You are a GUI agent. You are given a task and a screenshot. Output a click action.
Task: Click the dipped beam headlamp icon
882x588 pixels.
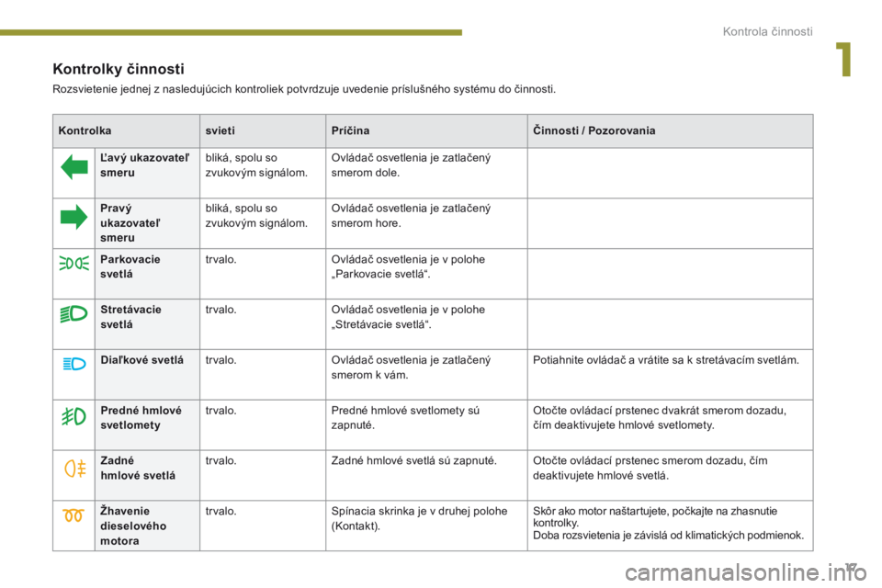point(74,313)
